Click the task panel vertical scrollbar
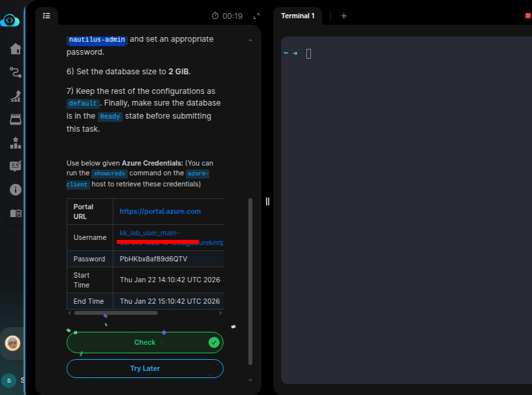This screenshot has width=532, height=395. [x=250, y=282]
